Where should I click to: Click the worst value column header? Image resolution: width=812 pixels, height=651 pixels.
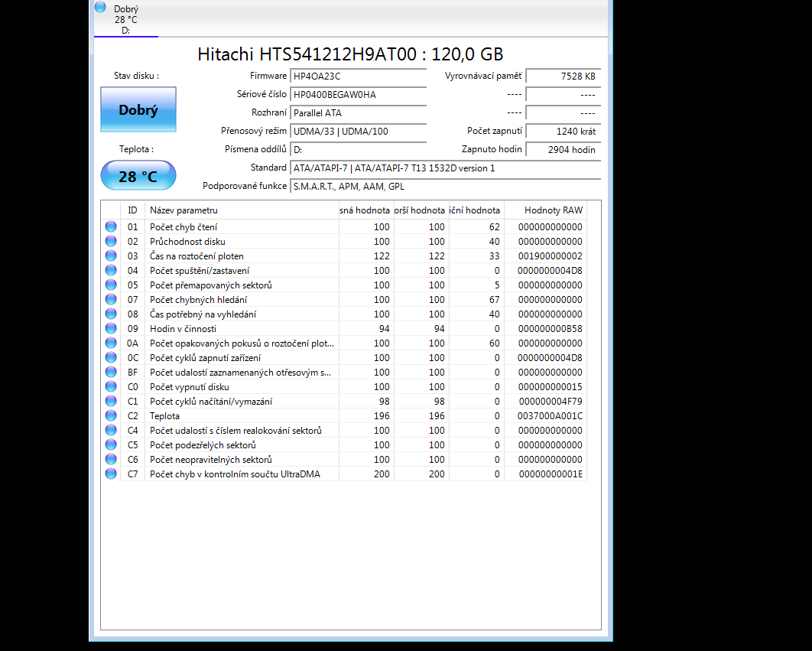[421, 210]
